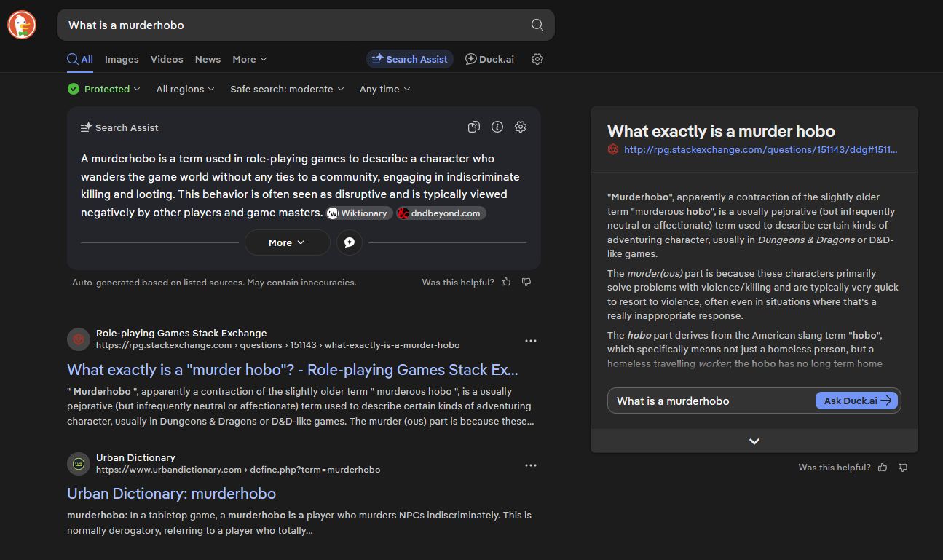Click the 'Role-playing Games Stack Exchange' site name
This screenshot has height=560, width=943.
click(181, 334)
